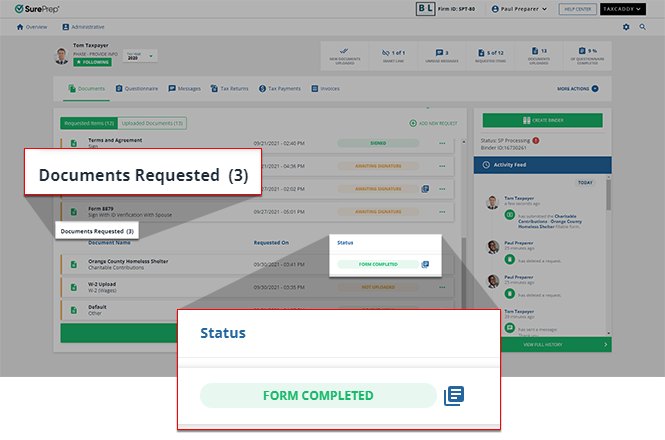Click the Activity Feed header
The image size is (665, 440).
tap(542, 165)
